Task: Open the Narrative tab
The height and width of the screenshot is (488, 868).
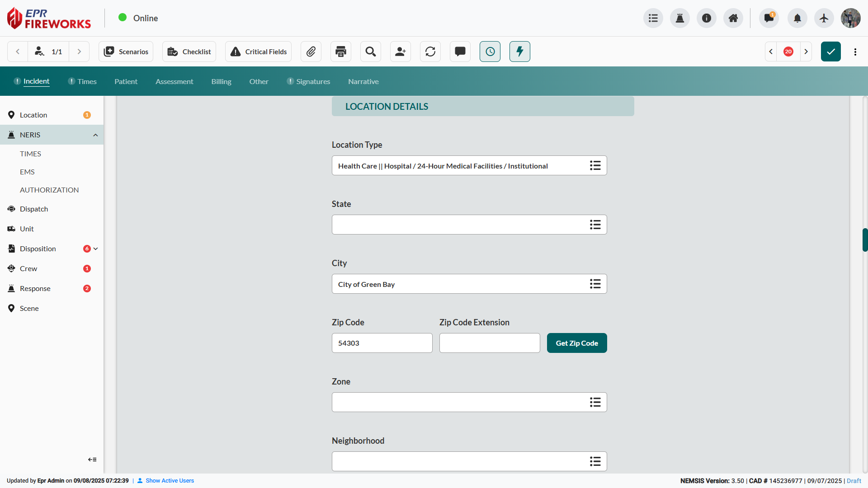Action: tap(363, 81)
